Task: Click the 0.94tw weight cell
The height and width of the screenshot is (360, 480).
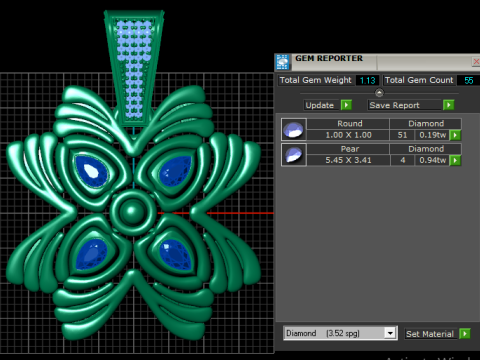Action: 432,160
